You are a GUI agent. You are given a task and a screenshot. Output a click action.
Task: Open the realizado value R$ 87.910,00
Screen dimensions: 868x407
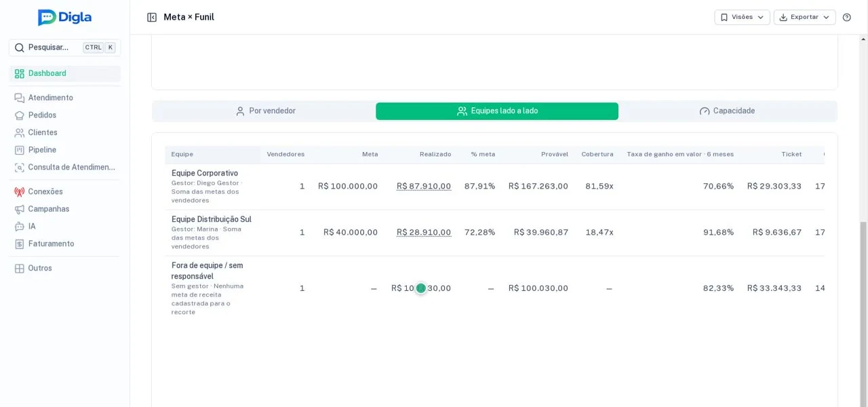424,187
